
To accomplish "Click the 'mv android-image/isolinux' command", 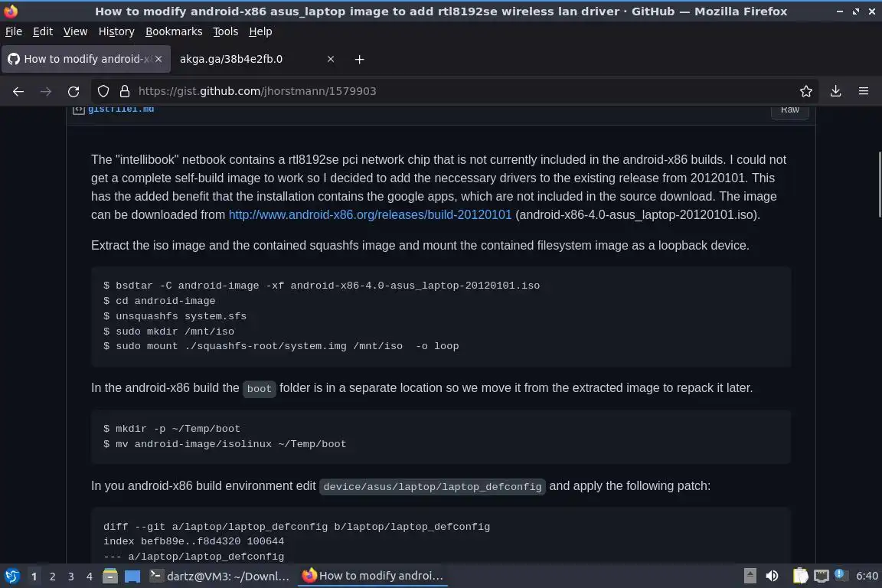I will point(225,444).
